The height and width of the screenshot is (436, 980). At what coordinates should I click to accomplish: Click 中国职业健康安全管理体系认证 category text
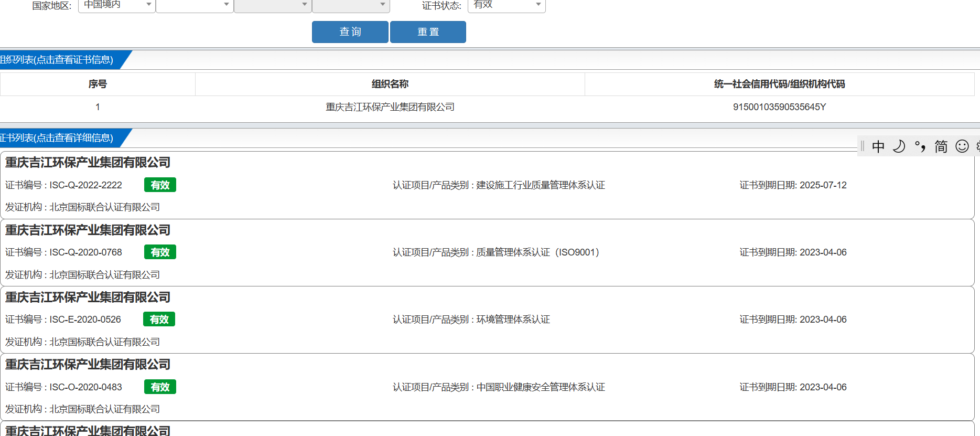pos(541,387)
